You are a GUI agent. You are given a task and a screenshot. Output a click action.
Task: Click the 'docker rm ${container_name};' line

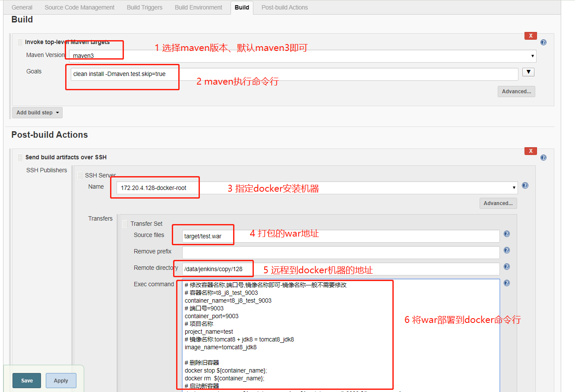click(224, 378)
